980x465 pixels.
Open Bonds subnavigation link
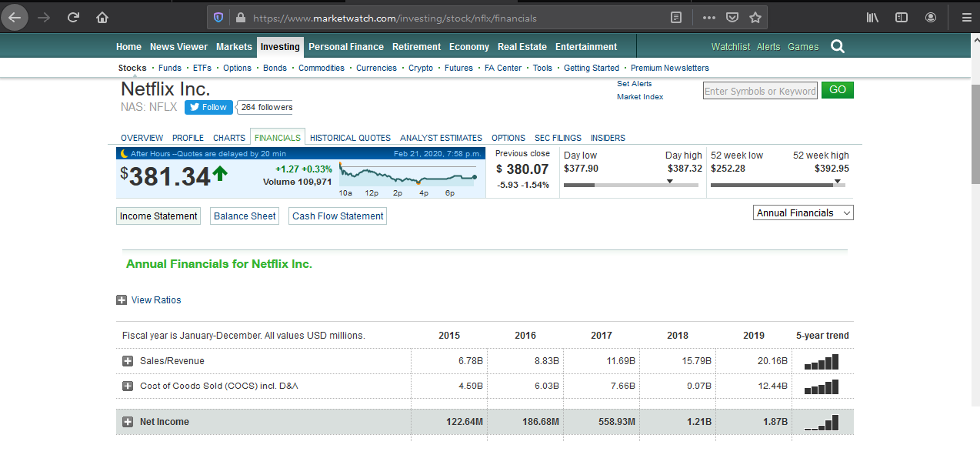[275, 68]
